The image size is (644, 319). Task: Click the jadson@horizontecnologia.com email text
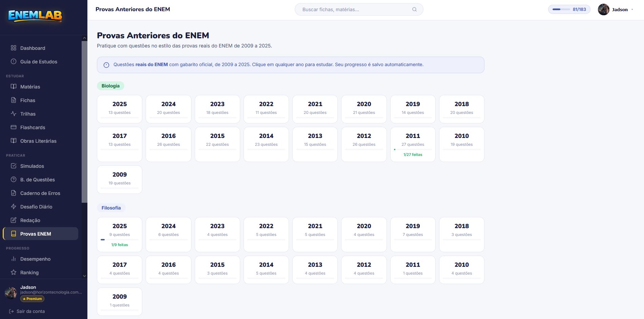pyautogui.click(x=51, y=292)
